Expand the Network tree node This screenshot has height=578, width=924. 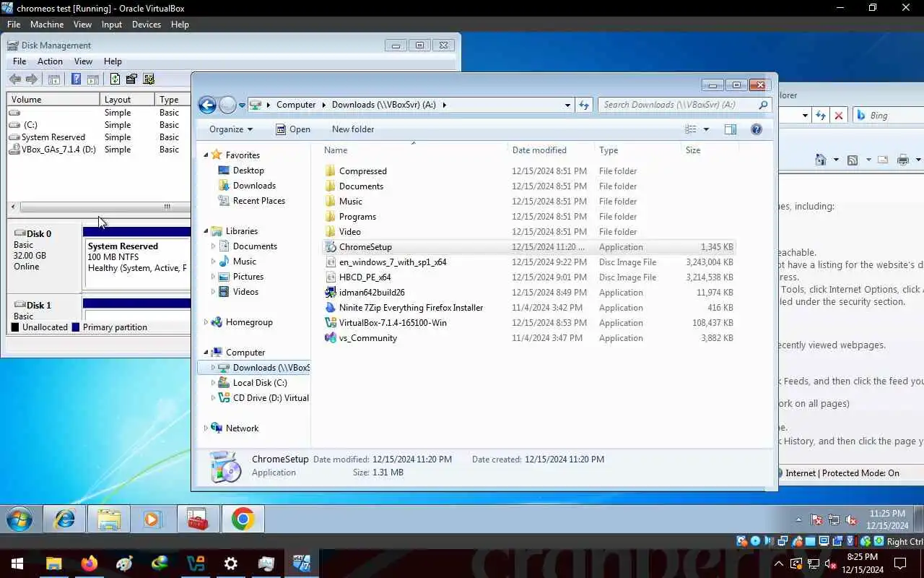(x=206, y=428)
